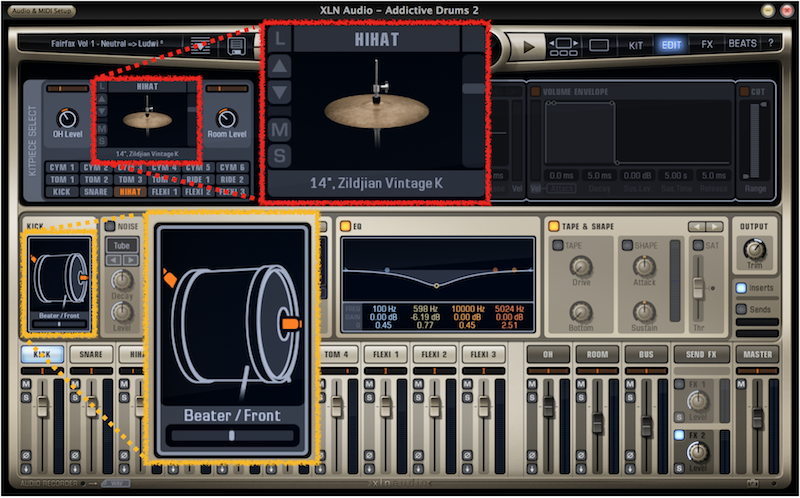Enable the CUT section toggle
The height and width of the screenshot is (498, 800).
(745, 92)
